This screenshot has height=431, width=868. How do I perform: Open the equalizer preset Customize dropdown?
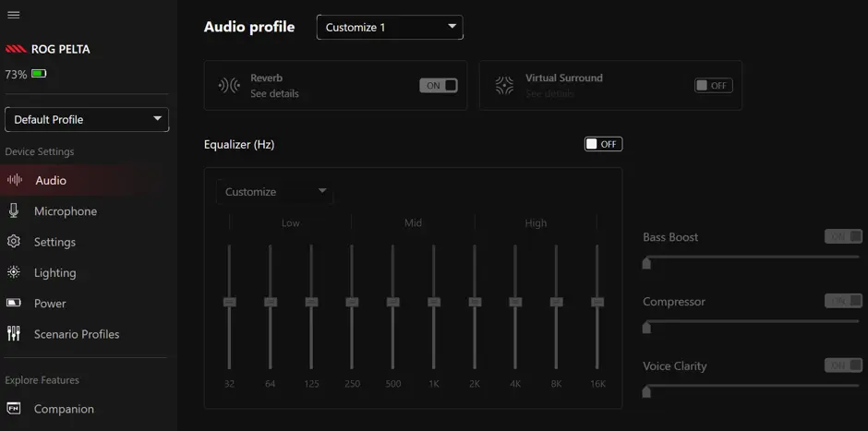(274, 192)
